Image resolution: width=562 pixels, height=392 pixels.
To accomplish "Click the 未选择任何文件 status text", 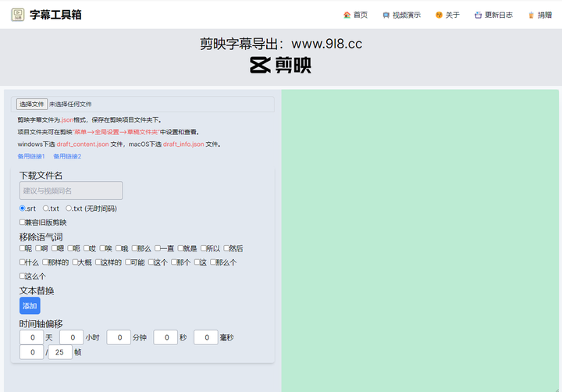I will [70, 105].
